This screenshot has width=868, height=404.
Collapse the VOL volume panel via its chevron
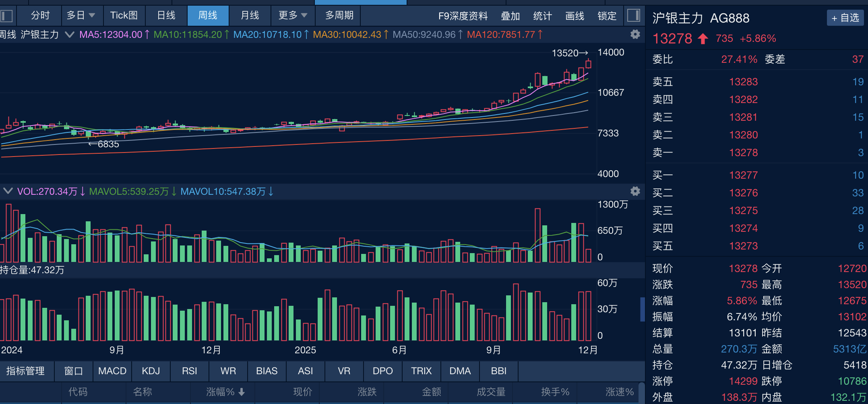[x=8, y=191]
